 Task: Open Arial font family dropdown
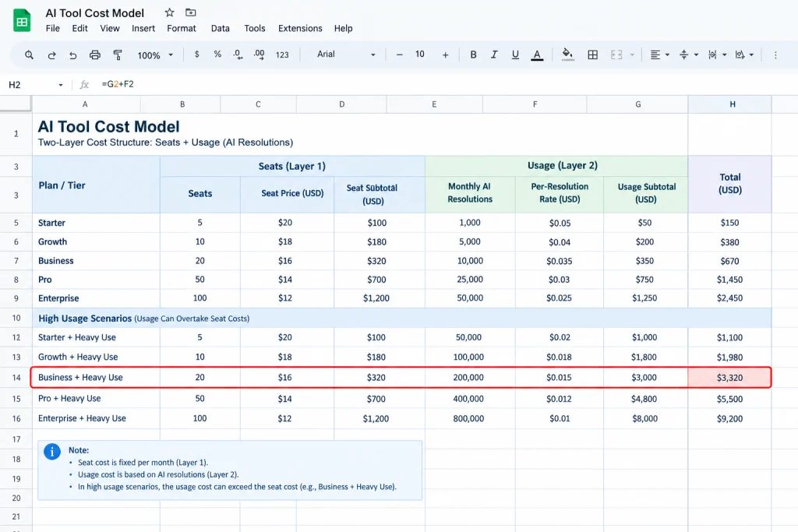tap(346, 55)
